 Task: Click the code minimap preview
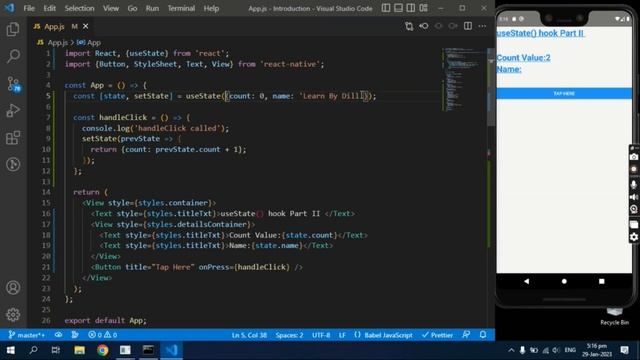pyautogui.click(x=462, y=80)
